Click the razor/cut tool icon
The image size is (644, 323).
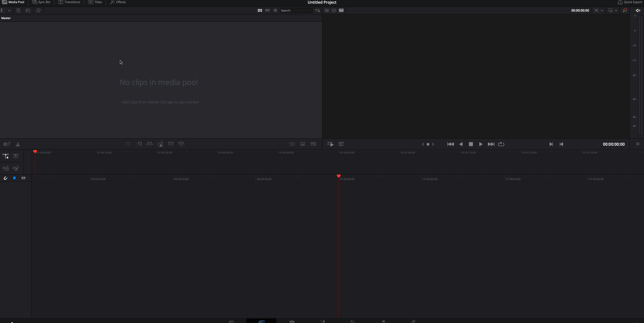pos(18,144)
